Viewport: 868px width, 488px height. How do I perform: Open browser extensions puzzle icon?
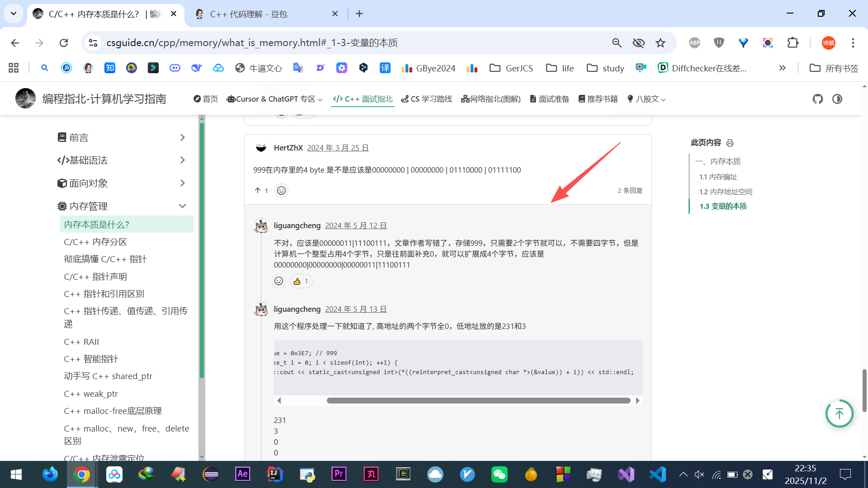point(793,43)
